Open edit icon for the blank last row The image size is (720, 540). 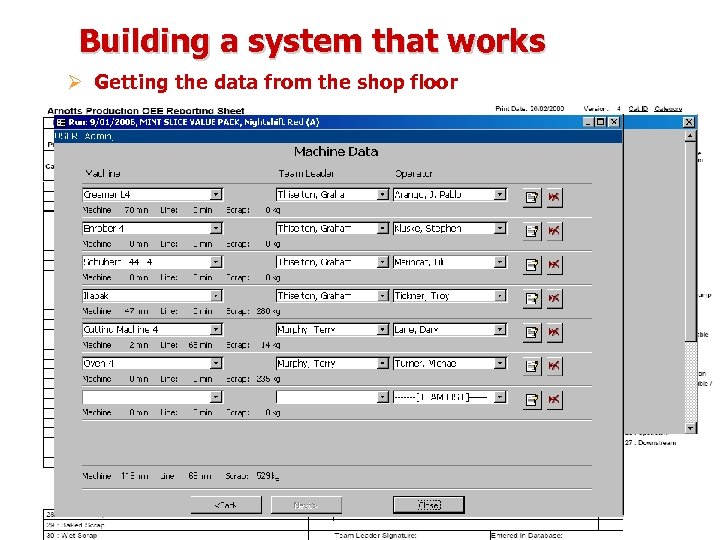point(532,400)
